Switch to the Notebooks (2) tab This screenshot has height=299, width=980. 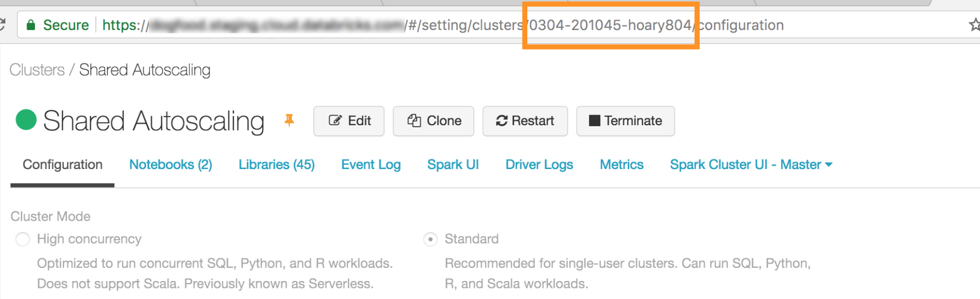pyautogui.click(x=170, y=165)
